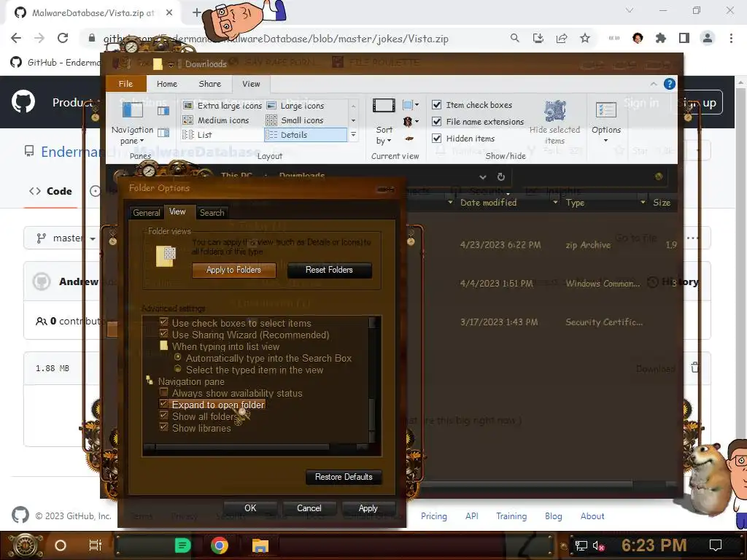
Task: Select Automatically type into the Search Box
Action: click(x=178, y=357)
